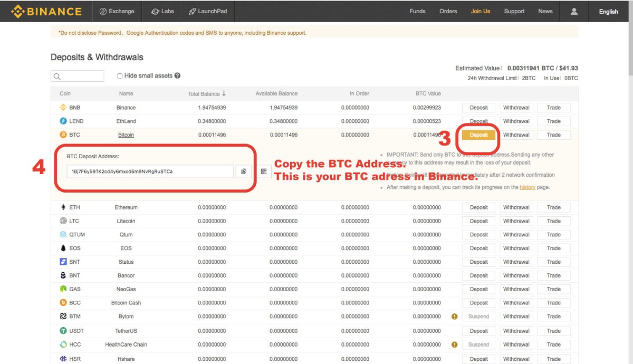Click Trade for EOS
The image size is (633, 364).
pyautogui.click(x=554, y=248)
